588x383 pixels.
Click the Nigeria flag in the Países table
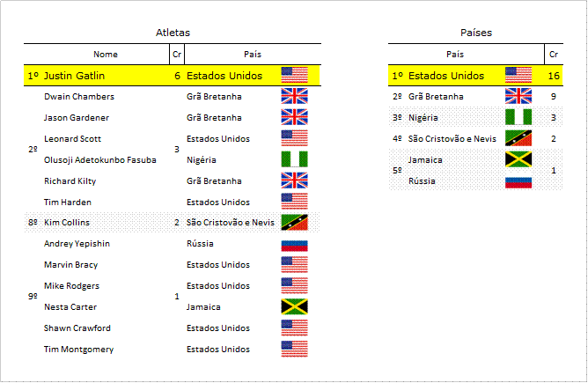coord(518,117)
